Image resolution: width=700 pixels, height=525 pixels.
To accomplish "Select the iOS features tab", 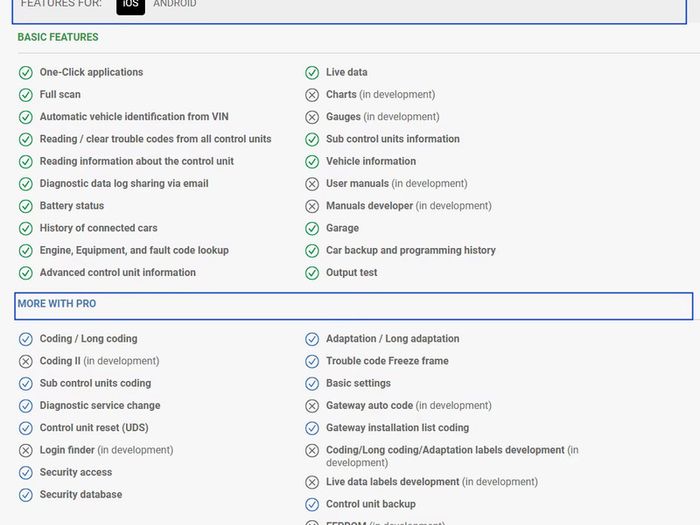I will coord(130,4).
